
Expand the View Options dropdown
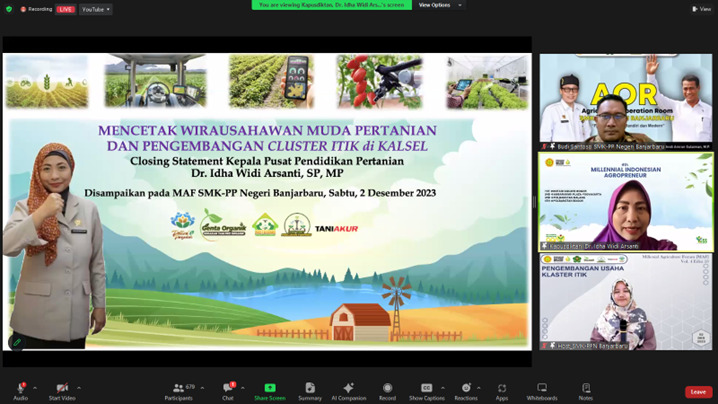pyautogui.click(x=439, y=5)
